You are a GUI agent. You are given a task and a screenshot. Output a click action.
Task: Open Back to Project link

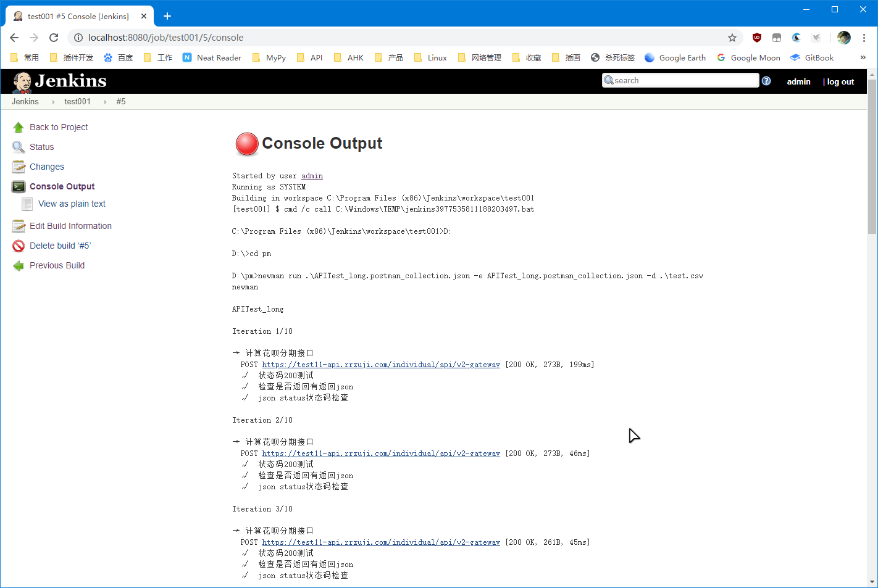point(59,127)
